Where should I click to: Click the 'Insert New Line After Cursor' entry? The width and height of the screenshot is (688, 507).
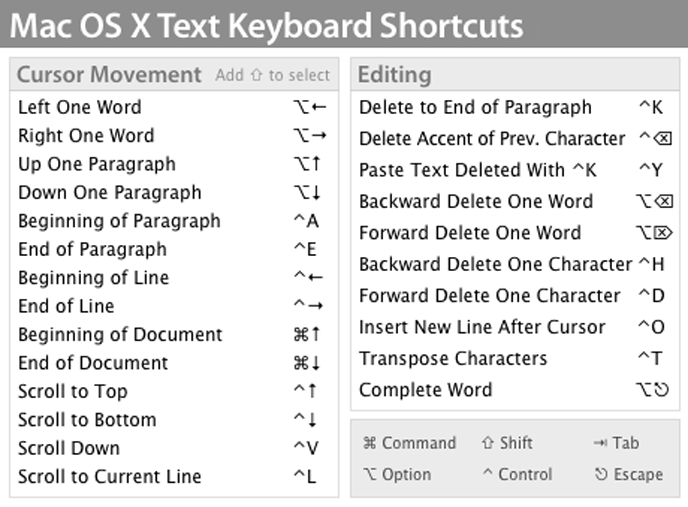(x=482, y=327)
